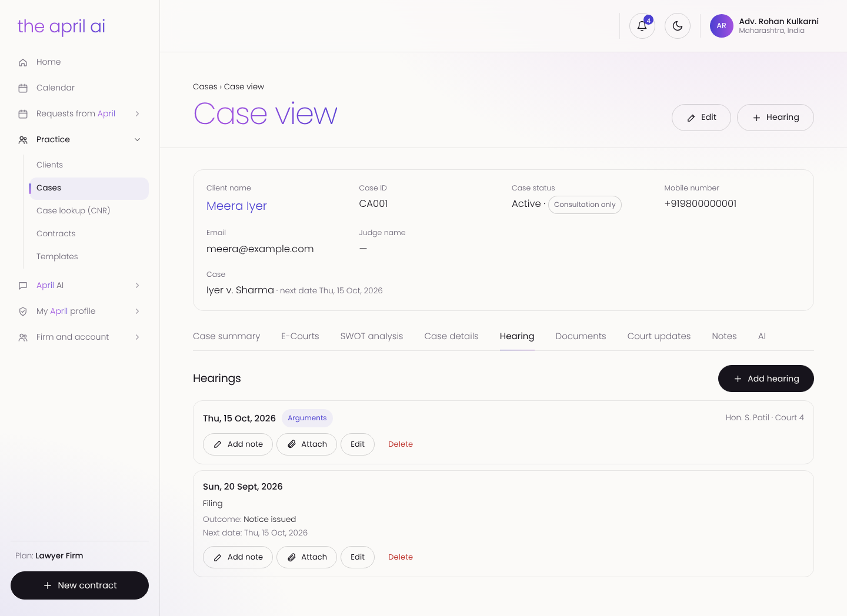Screen dimensions: 847x616
Task: Toggle dark mode with the moon icon
Action: click(x=678, y=26)
